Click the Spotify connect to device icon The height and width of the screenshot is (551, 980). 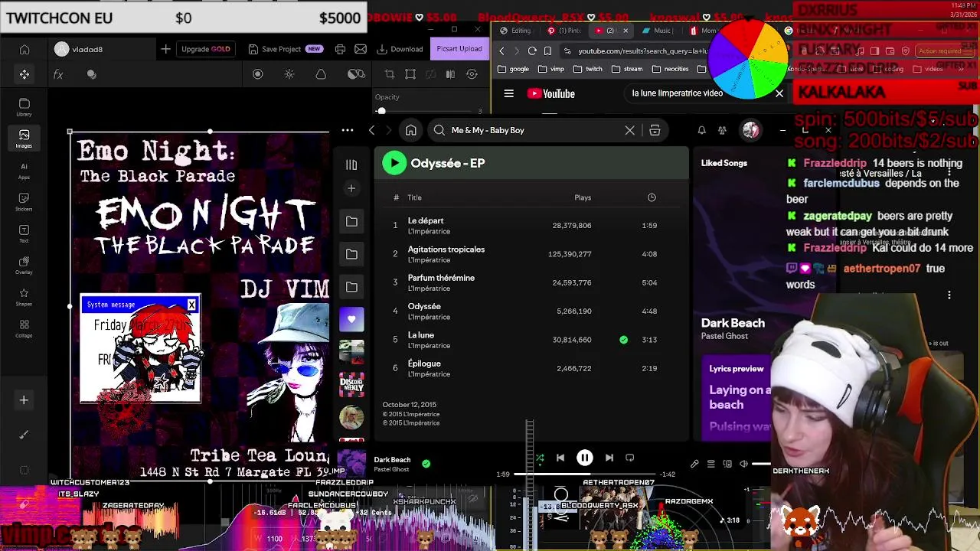(x=727, y=464)
